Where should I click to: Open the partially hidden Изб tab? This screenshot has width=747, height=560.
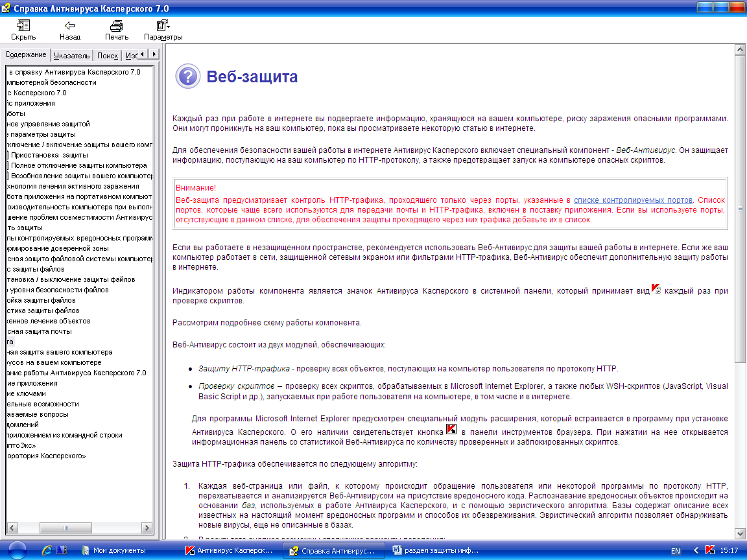point(131,56)
